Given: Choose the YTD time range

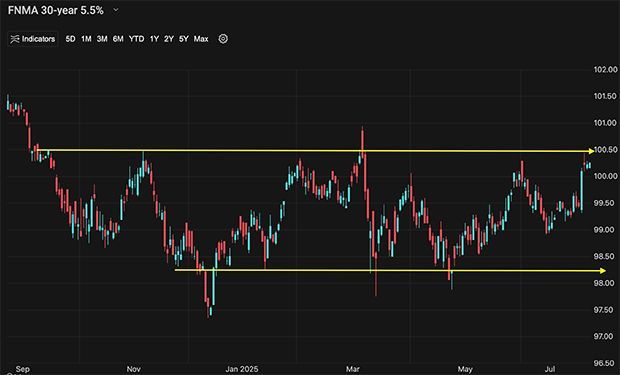Looking at the screenshot, I should [136, 39].
